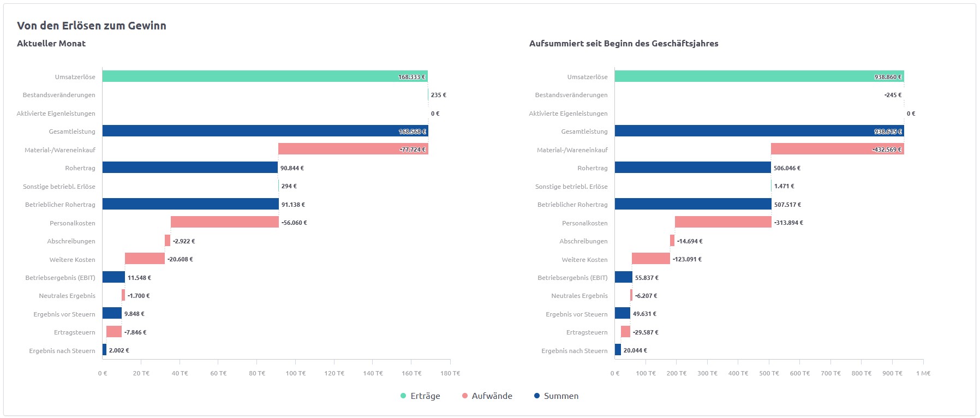
Task: Click the 1.471 € Sonstige betriebl. Erlöse value
Action: tap(784, 186)
